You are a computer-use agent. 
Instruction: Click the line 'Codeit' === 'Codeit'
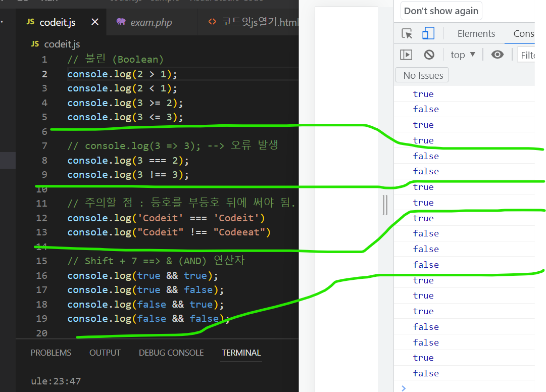coord(166,218)
